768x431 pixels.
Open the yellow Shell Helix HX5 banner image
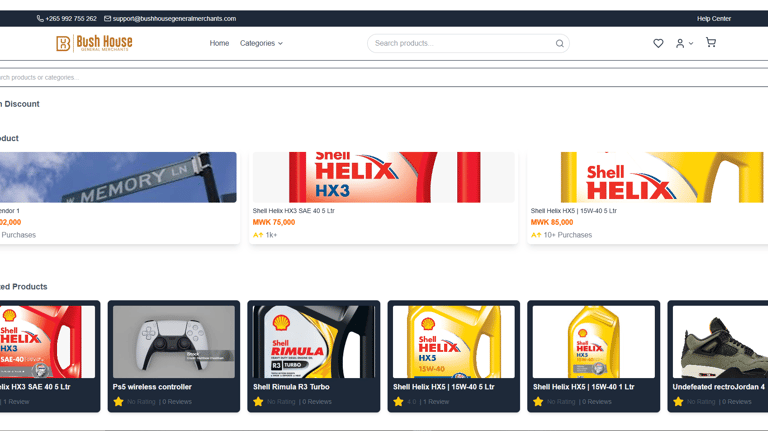pyautogui.click(x=649, y=177)
